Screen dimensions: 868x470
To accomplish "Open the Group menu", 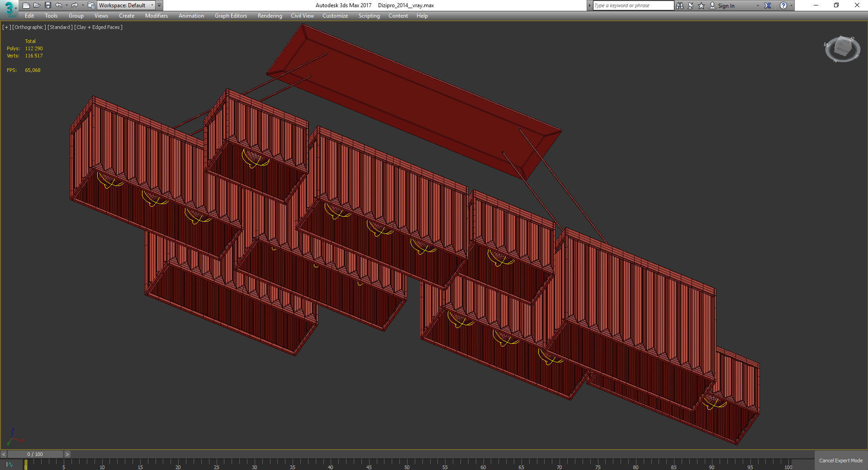I will click(76, 16).
